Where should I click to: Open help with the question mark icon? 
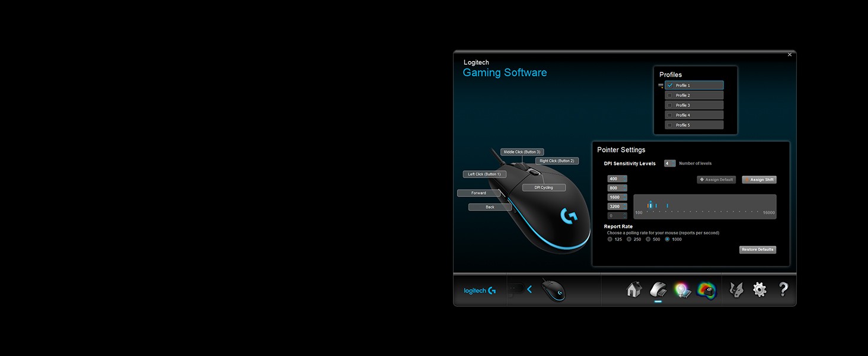tap(783, 290)
